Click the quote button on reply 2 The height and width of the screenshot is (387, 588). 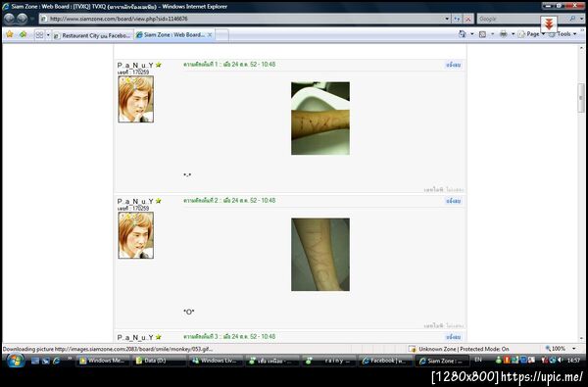(x=453, y=201)
